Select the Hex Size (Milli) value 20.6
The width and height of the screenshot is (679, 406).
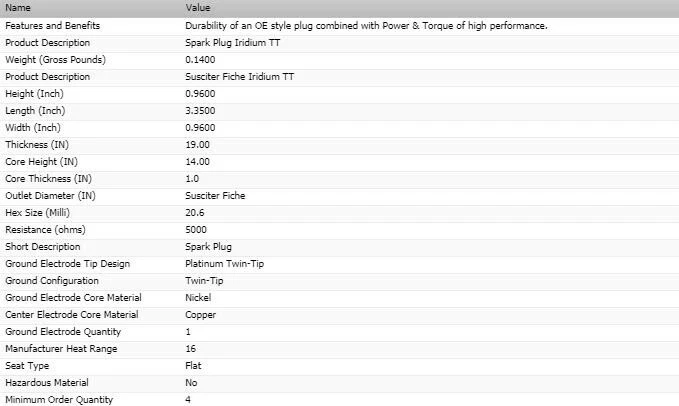coord(194,213)
